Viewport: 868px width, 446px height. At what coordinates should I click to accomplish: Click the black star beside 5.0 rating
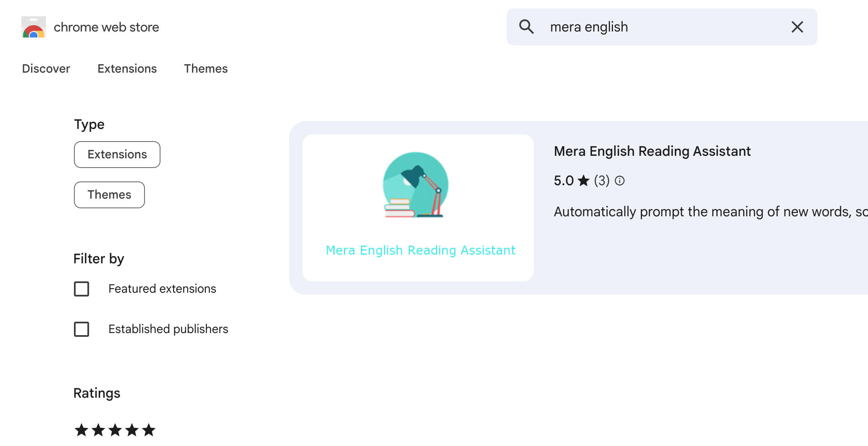pyautogui.click(x=584, y=181)
